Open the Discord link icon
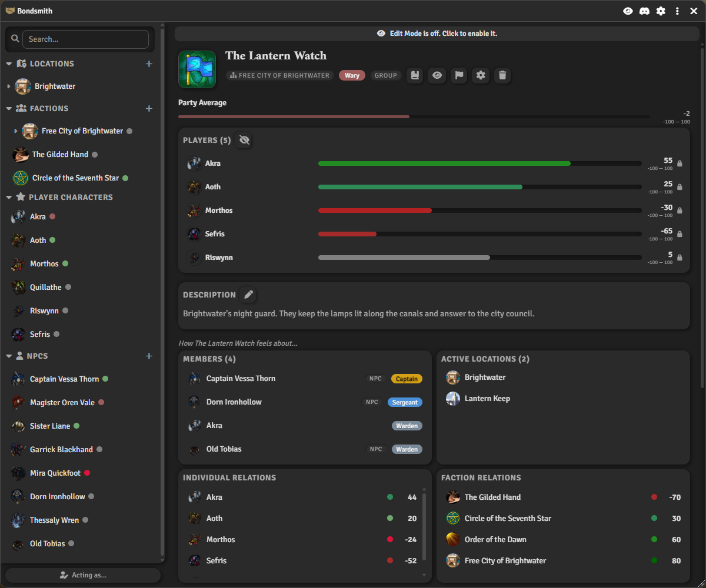The image size is (706, 588). (x=644, y=11)
